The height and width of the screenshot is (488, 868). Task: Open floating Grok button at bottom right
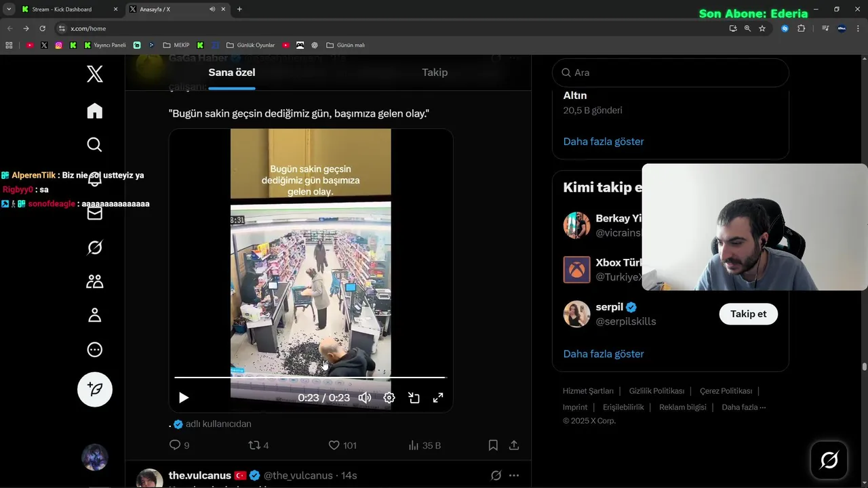pos(829,460)
